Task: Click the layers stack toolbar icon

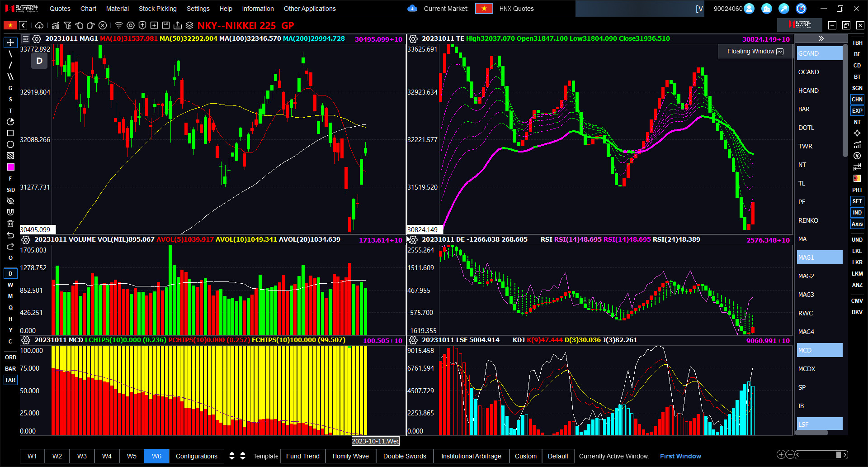Action: [x=189, y=25]
